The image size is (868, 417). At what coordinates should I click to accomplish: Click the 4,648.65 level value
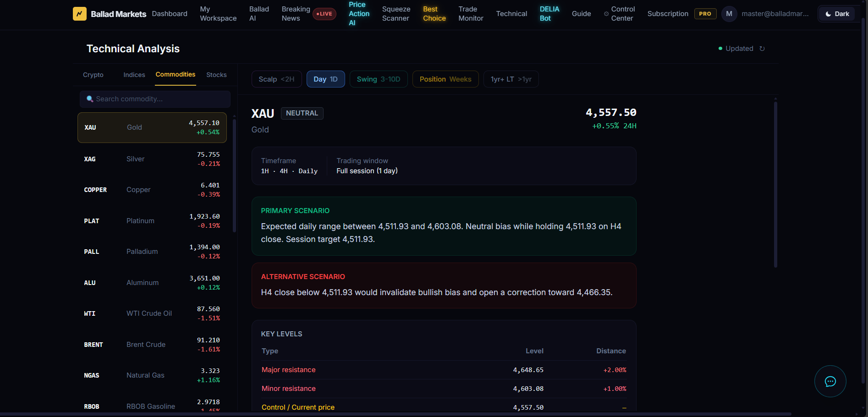[528, 370]
